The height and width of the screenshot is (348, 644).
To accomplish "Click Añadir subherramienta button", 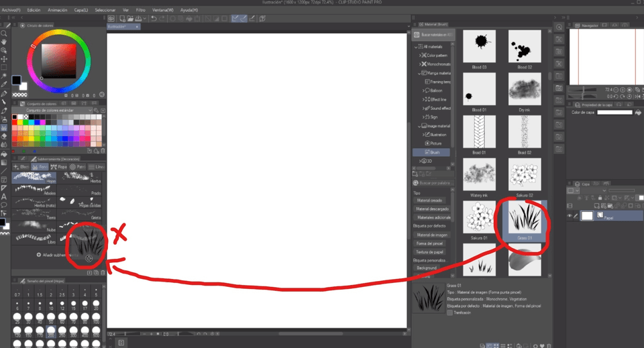I will click(56, 255).
